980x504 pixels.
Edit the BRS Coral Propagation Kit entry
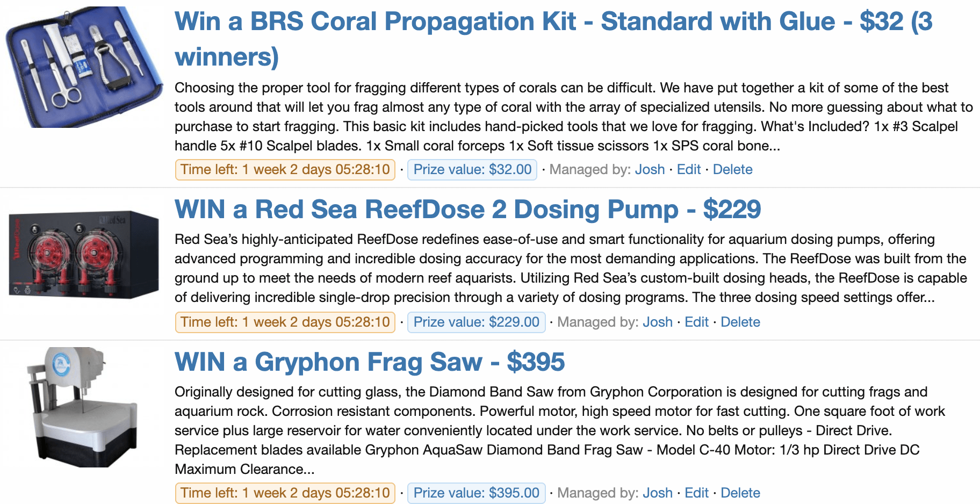[689, 169]
